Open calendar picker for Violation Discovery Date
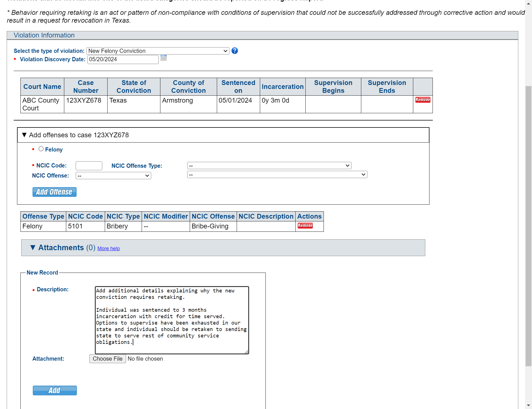 (164, 58)
